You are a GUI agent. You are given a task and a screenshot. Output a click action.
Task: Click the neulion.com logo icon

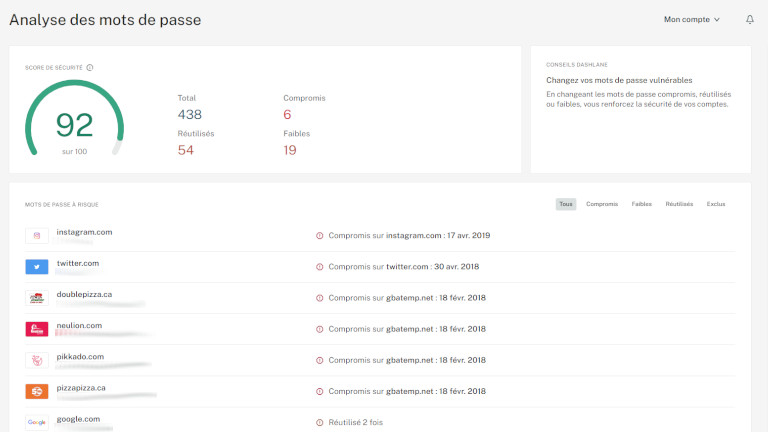tap(37, 329)
